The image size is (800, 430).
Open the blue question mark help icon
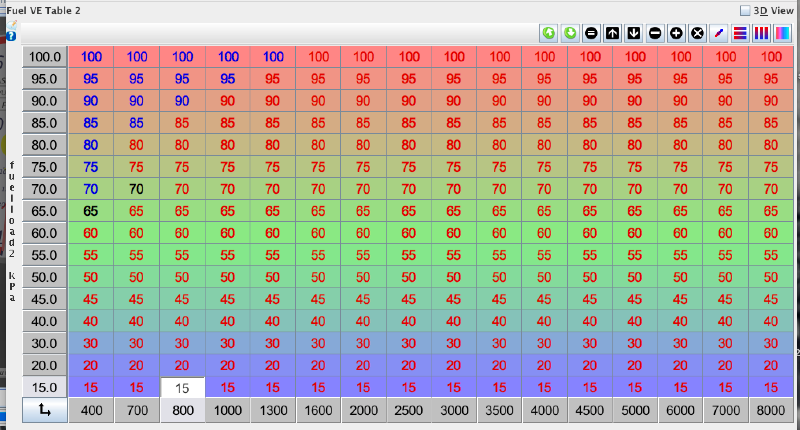[11, 36]
